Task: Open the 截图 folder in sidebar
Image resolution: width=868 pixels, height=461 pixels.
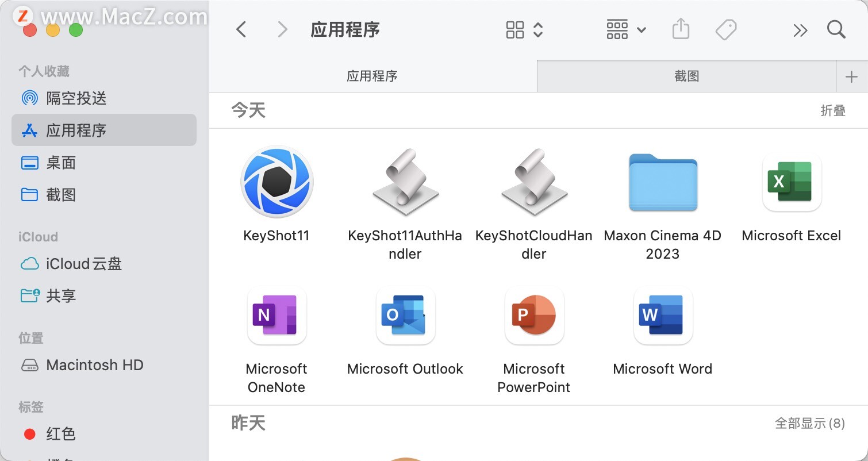Action: [x=103, y=195]
